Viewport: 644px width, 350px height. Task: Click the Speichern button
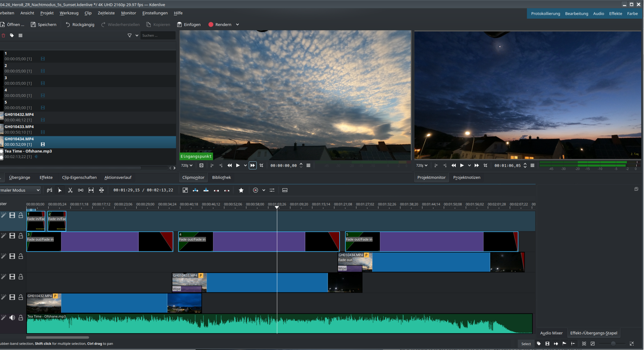[44, 25]
